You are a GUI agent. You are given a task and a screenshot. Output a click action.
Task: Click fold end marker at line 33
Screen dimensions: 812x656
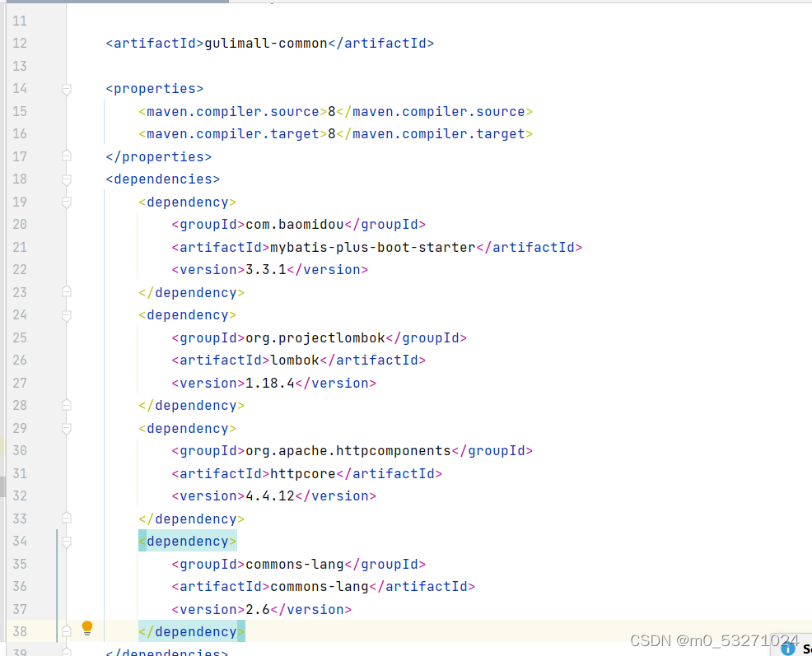(66, 518)
